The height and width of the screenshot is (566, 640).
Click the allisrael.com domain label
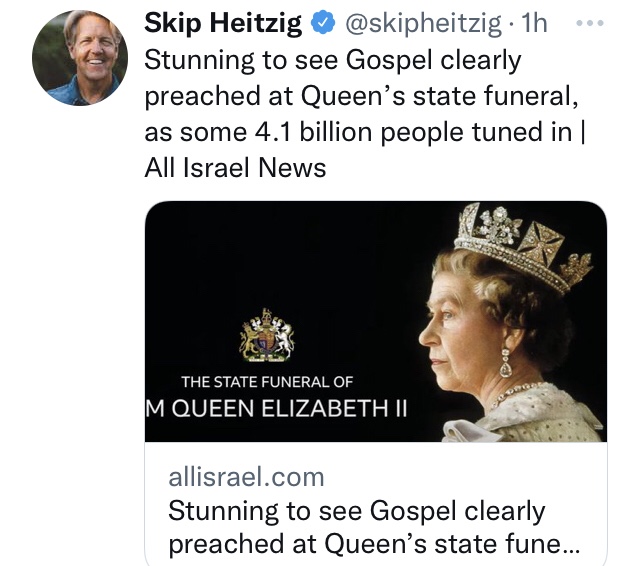[246, 477]
